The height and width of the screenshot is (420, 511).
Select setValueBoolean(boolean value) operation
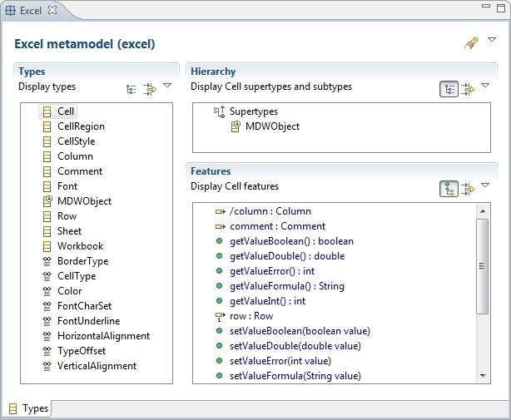300,331
